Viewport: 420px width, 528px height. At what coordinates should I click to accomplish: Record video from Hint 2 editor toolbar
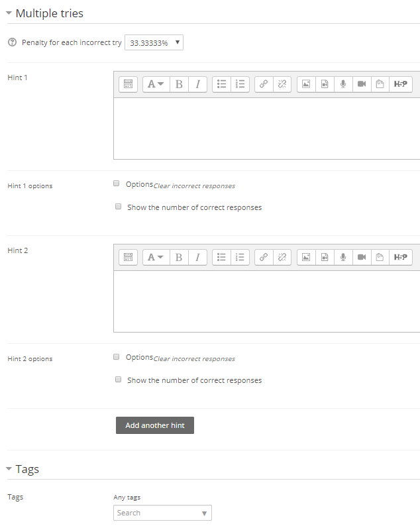coord(362,257)
